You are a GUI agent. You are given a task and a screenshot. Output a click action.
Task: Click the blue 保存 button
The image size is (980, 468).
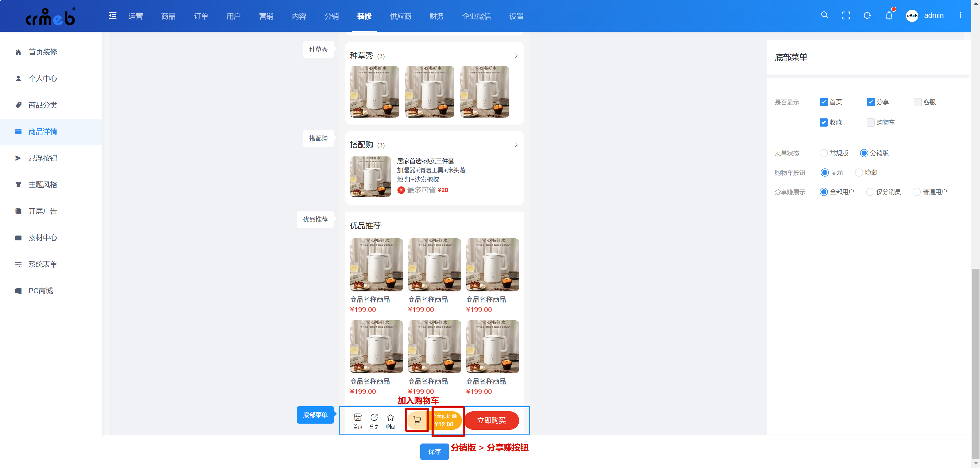click(434, 452)
